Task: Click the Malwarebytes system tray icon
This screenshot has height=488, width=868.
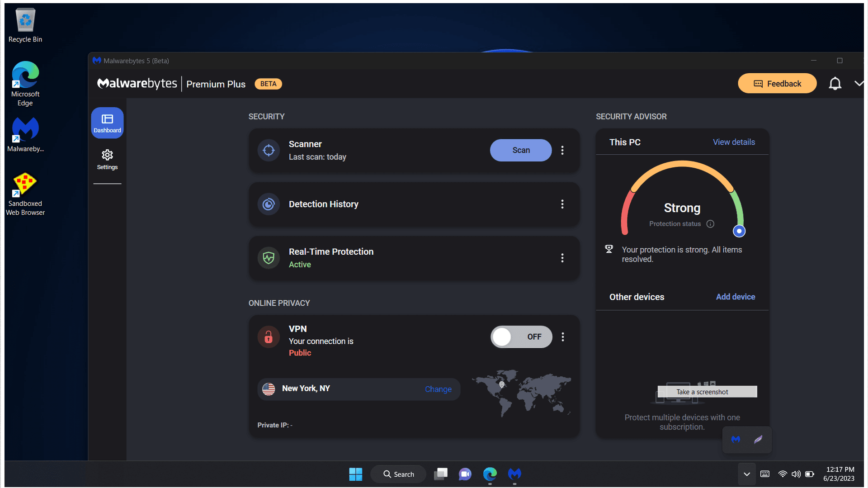Action: coord(736,440)
